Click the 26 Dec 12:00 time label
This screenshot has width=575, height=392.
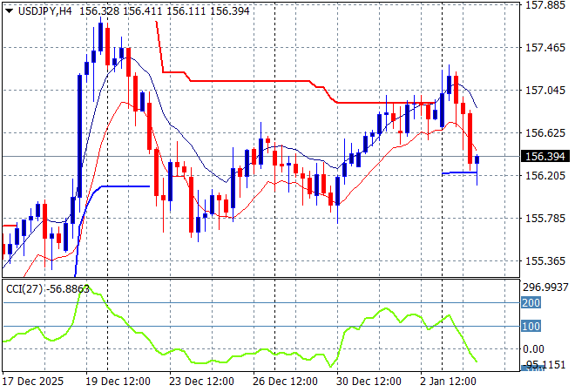(285, 382)
